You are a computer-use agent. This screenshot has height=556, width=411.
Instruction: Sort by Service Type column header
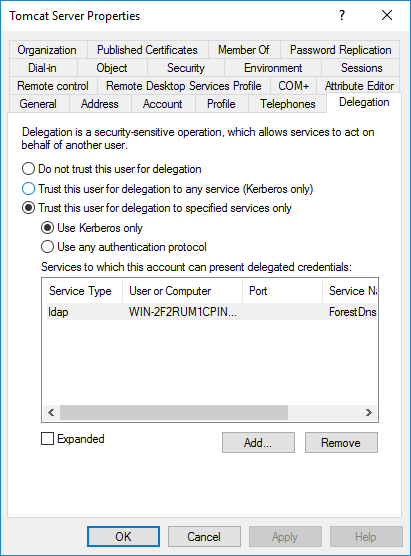pyautogui.click(x=82, y=291)
